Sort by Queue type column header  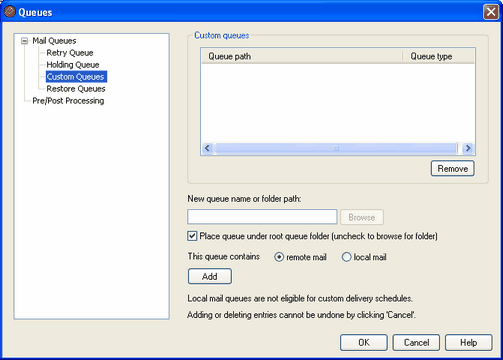coord(439,56)
